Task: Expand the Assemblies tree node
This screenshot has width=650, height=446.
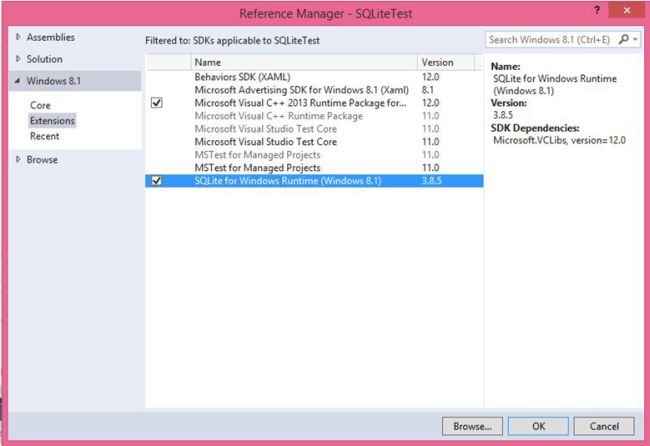Action: (x=18, y=37)
